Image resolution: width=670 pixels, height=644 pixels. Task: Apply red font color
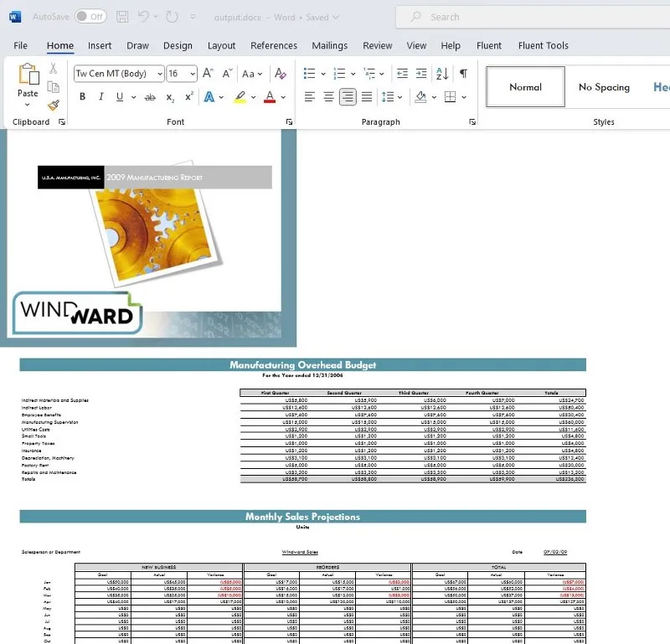click(270, 97)
